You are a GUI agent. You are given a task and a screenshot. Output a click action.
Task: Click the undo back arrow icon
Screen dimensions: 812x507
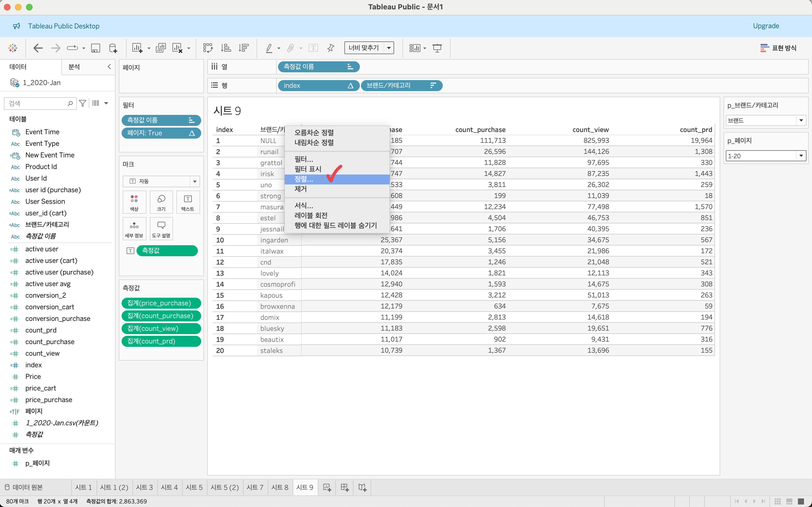coord(38,48)
